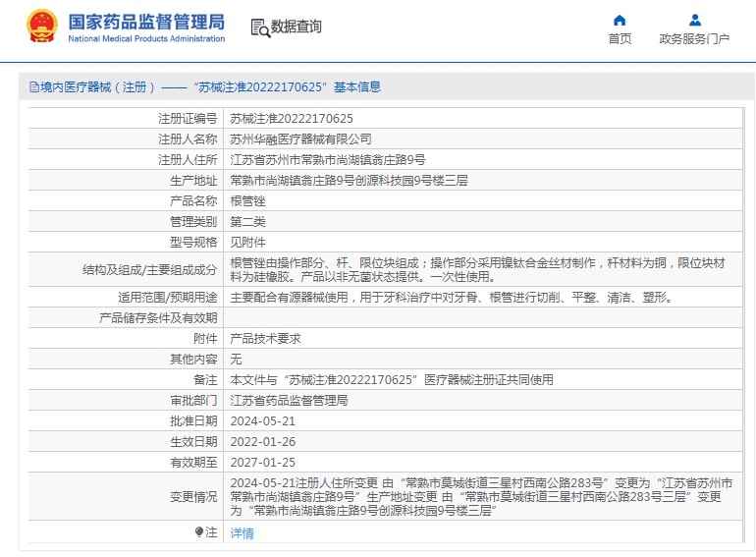The height and width of the screenshot is (557, 756).
Task: Click 国家药品监督管理局 title text
Action: [146, 22]
